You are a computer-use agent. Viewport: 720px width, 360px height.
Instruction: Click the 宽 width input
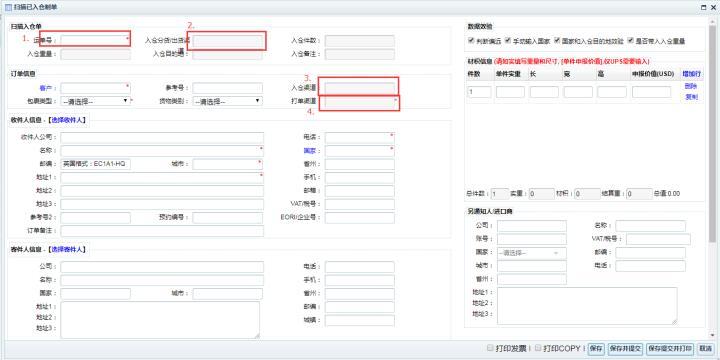578,92
